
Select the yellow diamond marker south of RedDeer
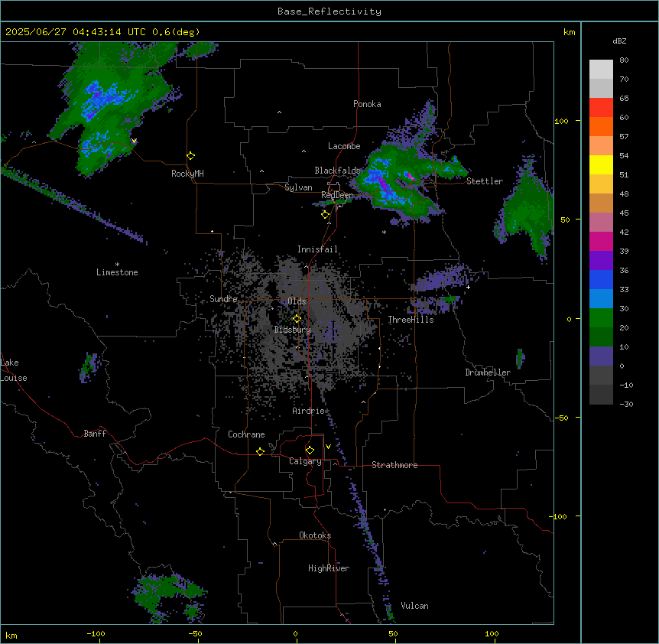325,215
